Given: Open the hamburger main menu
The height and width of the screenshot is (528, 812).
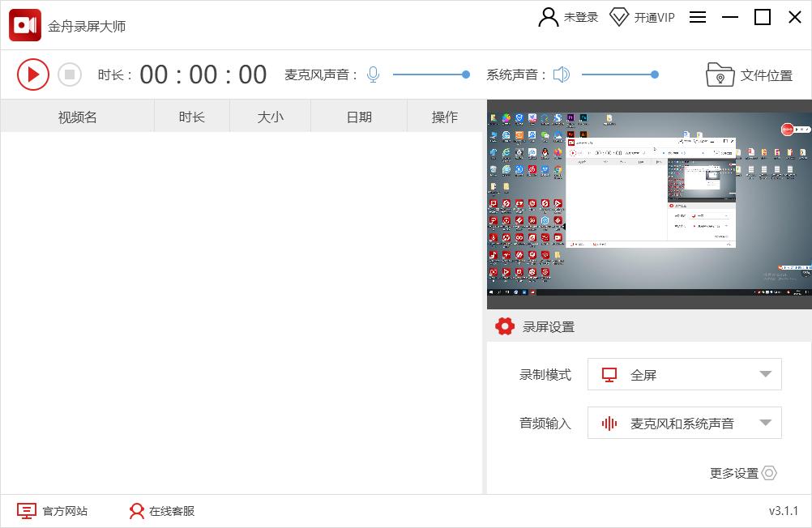Looking at the screenshot, I should pyautogui.click(x=698, y=17).
